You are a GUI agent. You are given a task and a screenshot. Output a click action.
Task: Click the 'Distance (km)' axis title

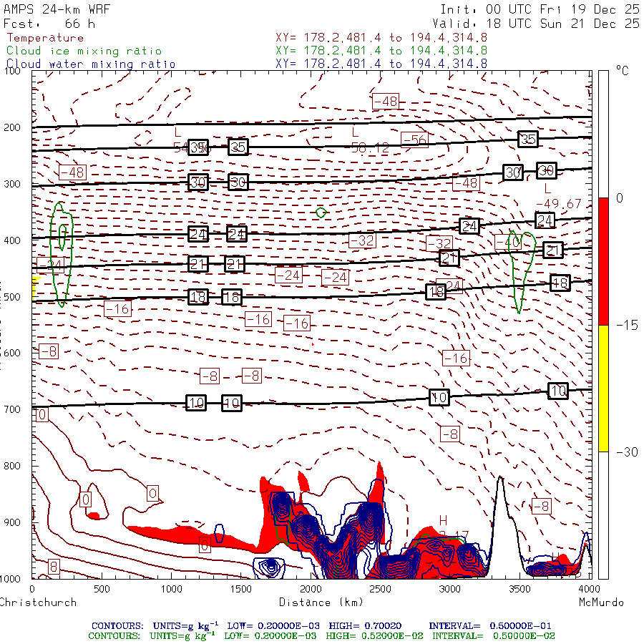pyautogui.click(x=321, y=602)
